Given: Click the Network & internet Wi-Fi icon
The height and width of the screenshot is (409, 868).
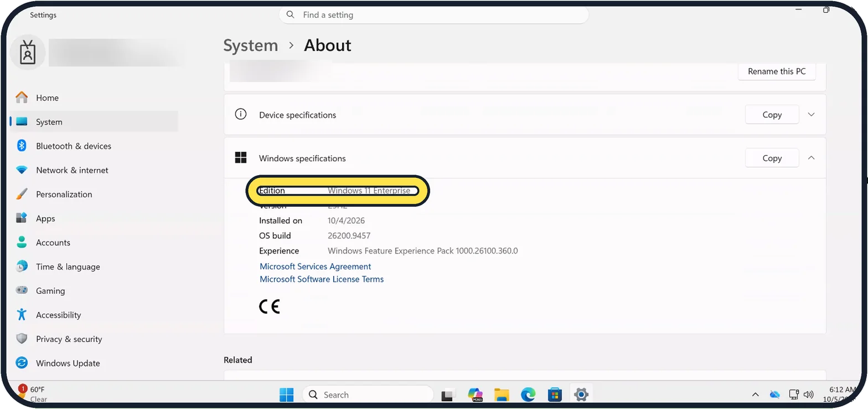Looking at the screenshot, I should click(22, 170).
